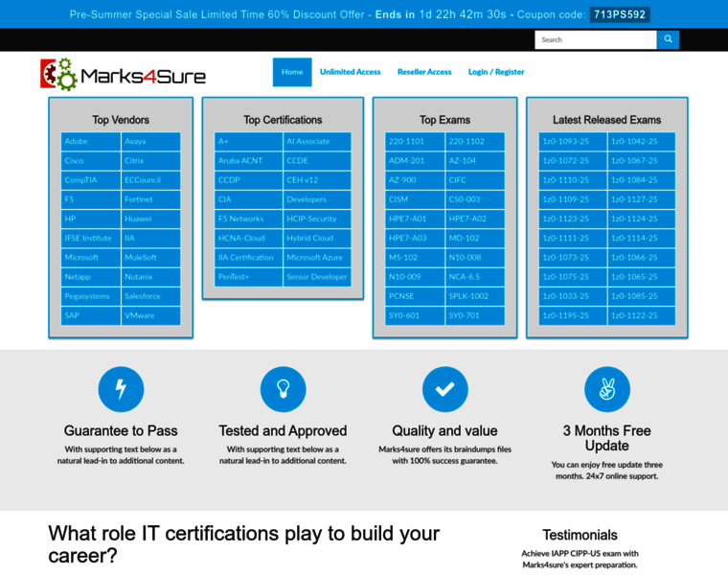Select latest exam 1z0-1127-25
Viewport: 728px width, 575px height.
[x=642, y=199]
